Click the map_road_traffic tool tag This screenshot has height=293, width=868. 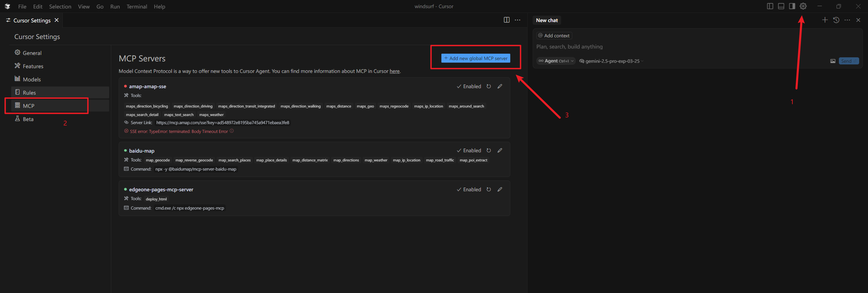coord(440,160)
